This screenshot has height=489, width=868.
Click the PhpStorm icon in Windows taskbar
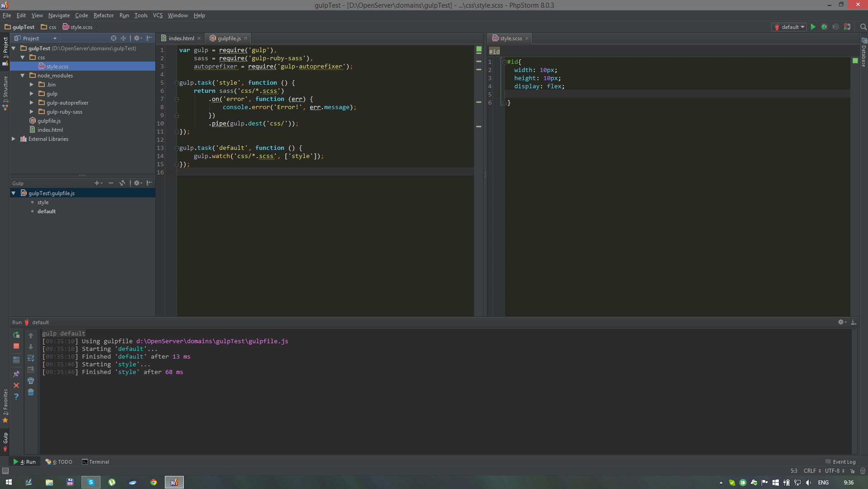coord(174,482)
